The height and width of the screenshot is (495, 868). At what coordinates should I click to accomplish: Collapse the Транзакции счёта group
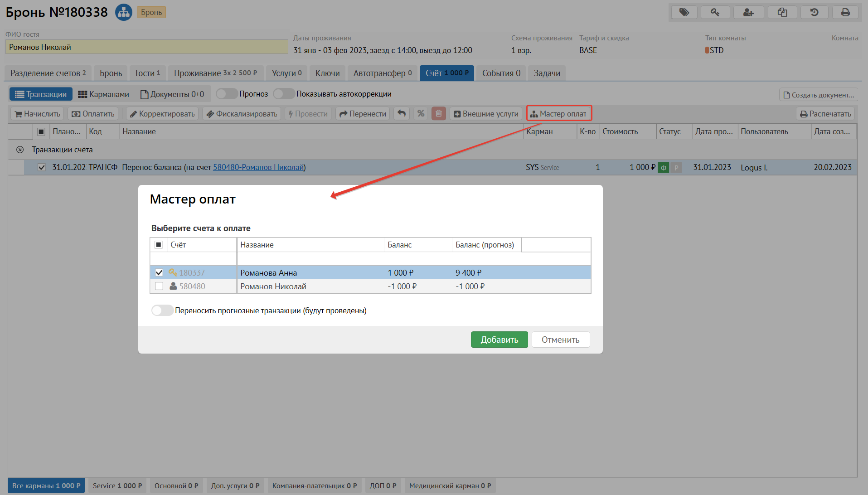(20, 150)
